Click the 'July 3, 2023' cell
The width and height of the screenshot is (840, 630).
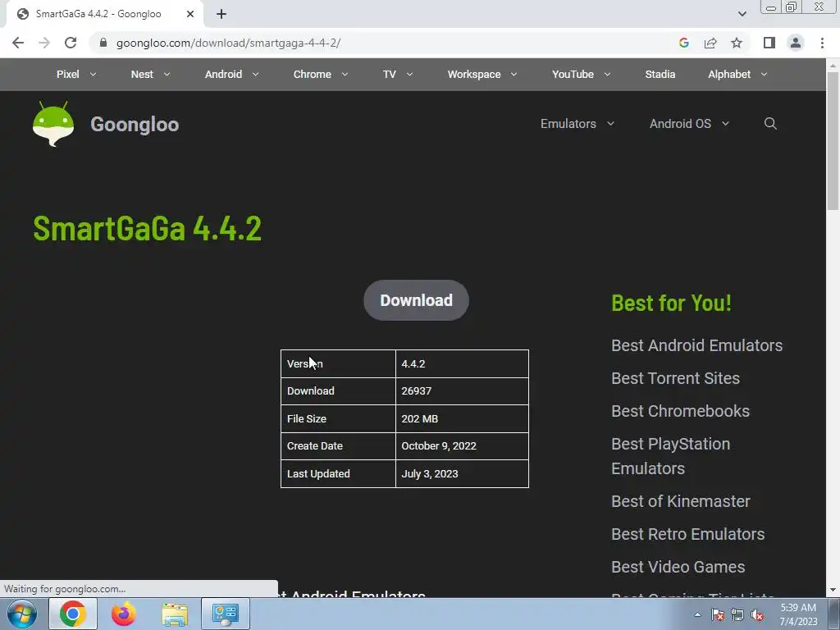[462, 474]
